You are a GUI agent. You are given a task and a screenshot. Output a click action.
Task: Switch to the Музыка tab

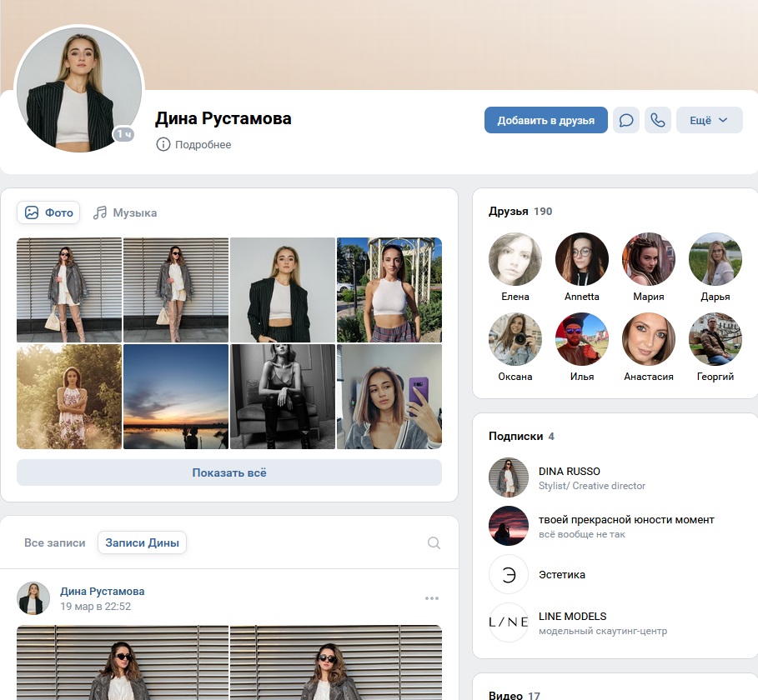click(125, 212)
